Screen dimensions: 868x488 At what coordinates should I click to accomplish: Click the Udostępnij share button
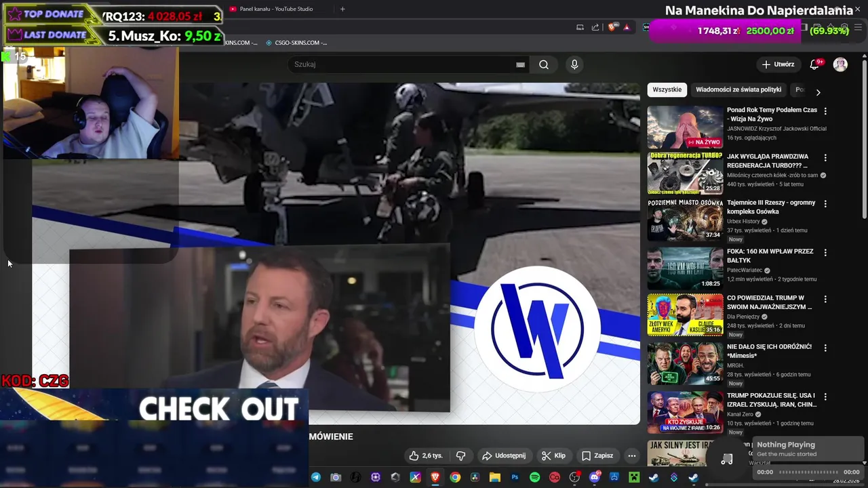click(x=504, y=455)
